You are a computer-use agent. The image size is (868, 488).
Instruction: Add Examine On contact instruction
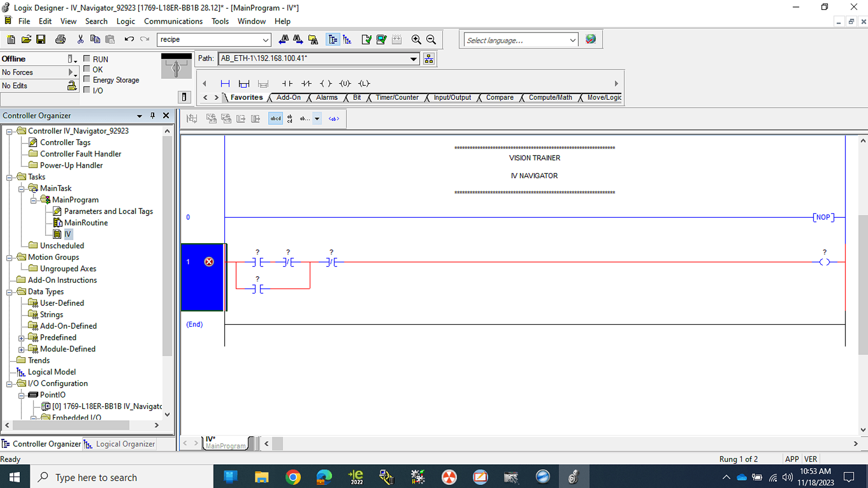[x=287, y=83]
